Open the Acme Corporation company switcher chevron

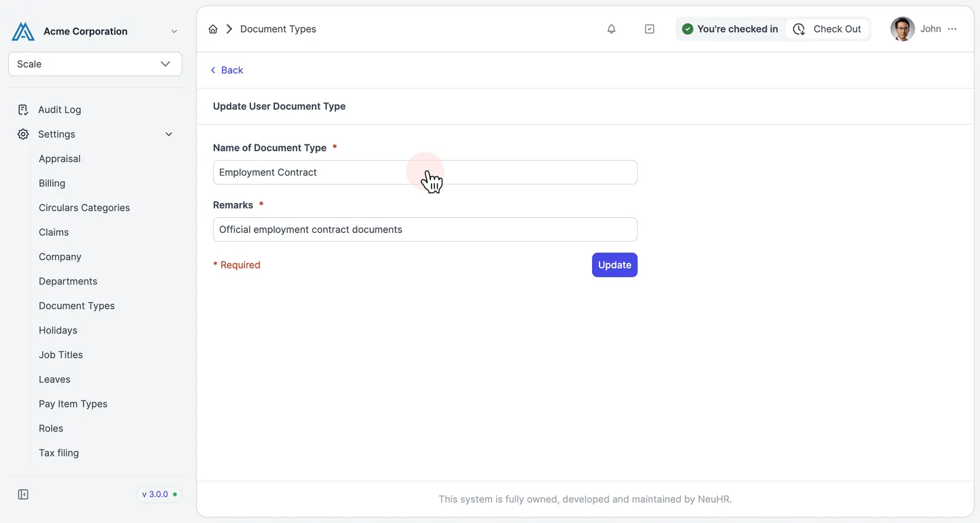click(174, 31)
